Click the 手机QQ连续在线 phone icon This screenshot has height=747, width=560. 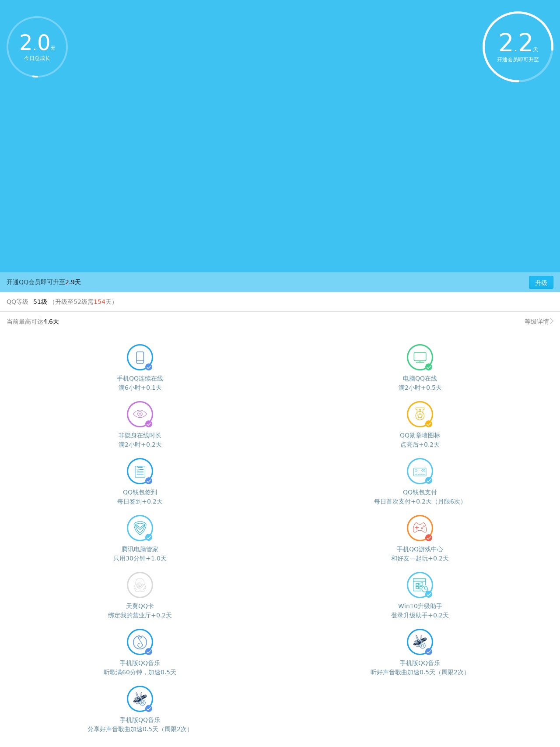tap(140, 357)
